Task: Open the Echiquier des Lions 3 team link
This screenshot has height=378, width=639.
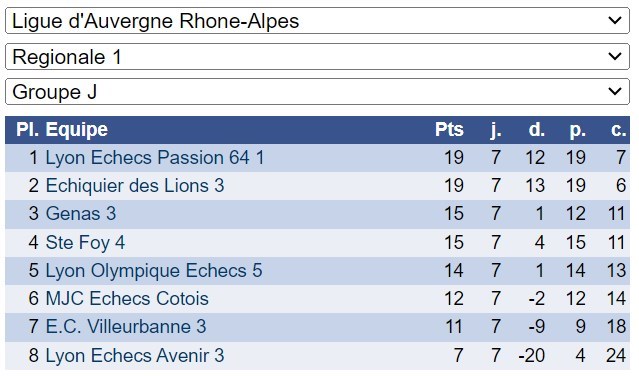Action: 135,186
